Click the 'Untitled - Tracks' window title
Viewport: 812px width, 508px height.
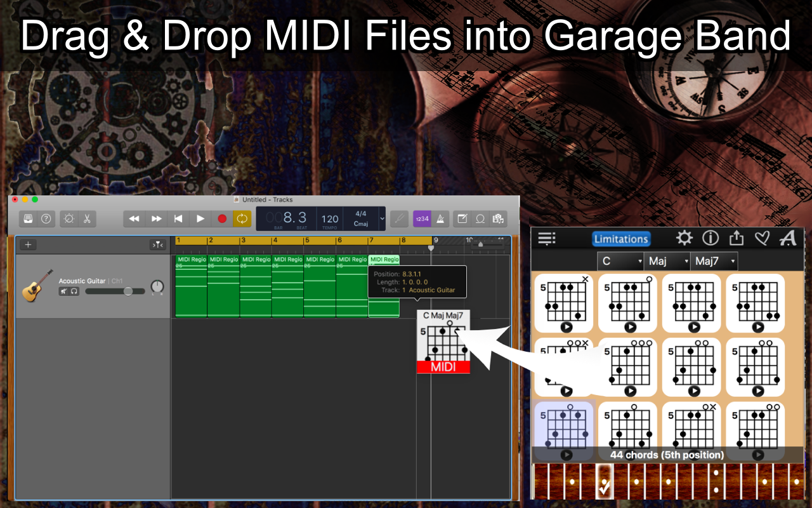268,199
